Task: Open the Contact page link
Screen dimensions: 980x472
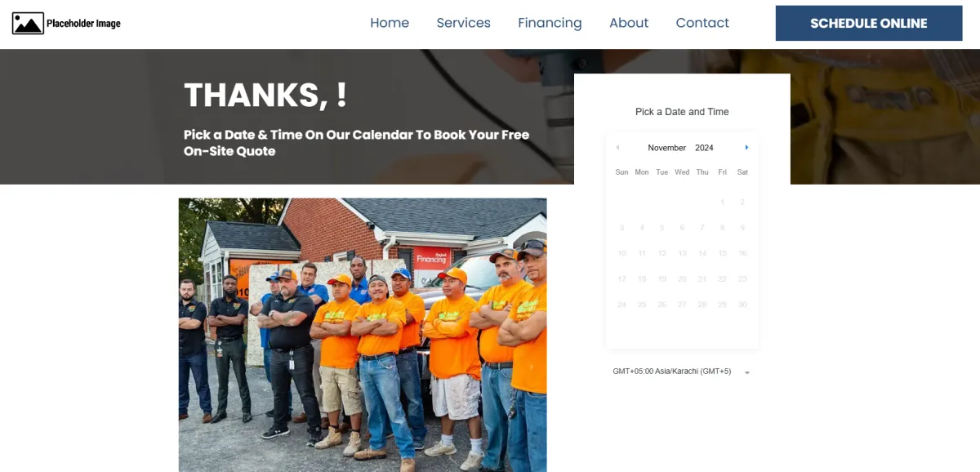Action: (702, 23)
